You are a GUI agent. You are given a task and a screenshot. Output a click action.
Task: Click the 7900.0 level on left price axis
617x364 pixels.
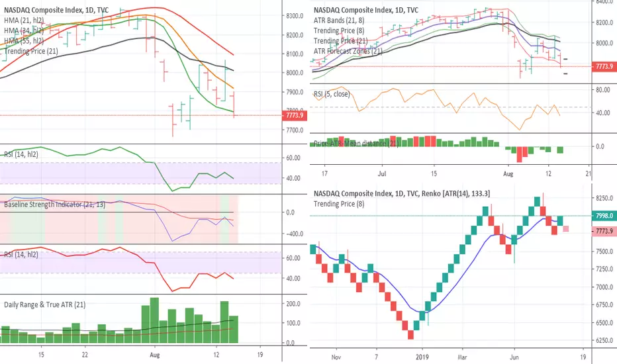[295, 92]
